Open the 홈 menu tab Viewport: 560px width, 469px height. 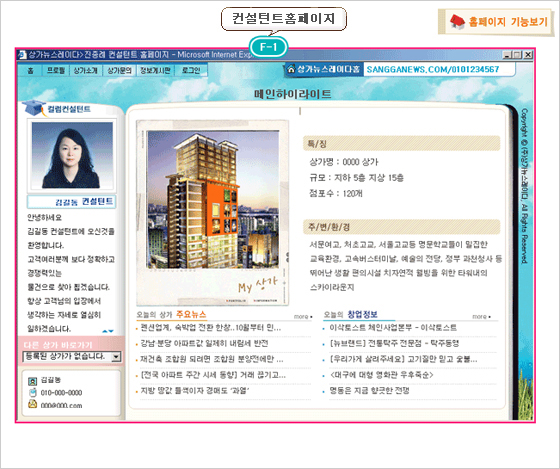[x=31, y=71]
